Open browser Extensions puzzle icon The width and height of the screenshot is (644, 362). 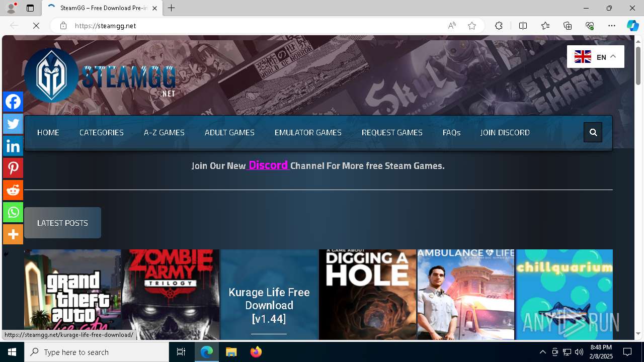pyautogui.click(x=499, y=26)
